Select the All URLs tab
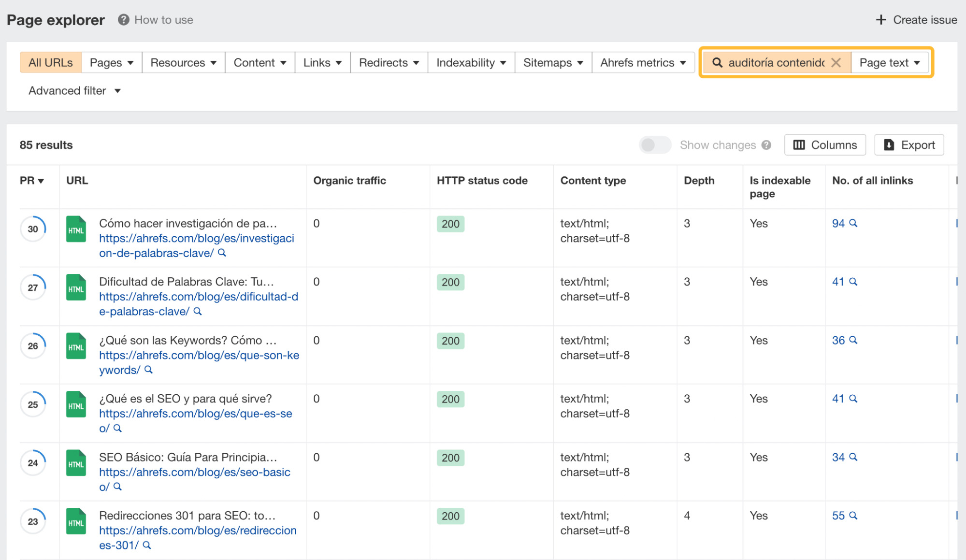 click(x=50, y=63)
